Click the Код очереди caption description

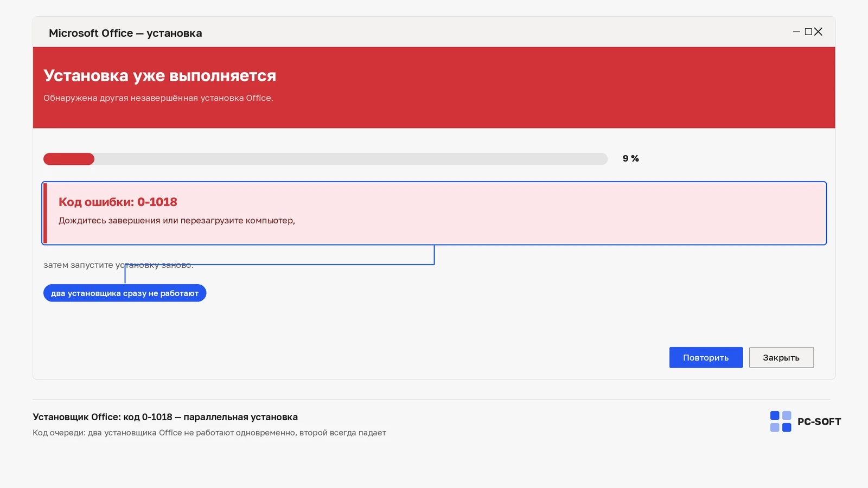[209, 433]
